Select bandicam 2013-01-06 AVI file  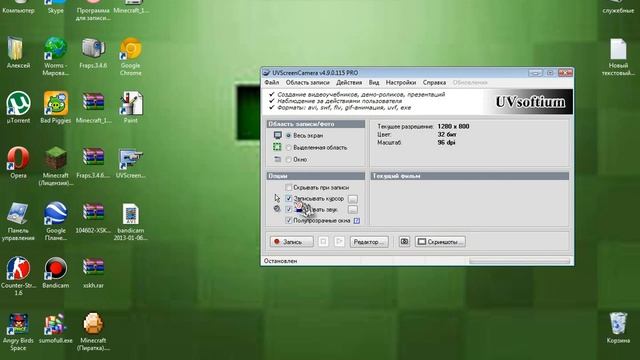point(131,214)
